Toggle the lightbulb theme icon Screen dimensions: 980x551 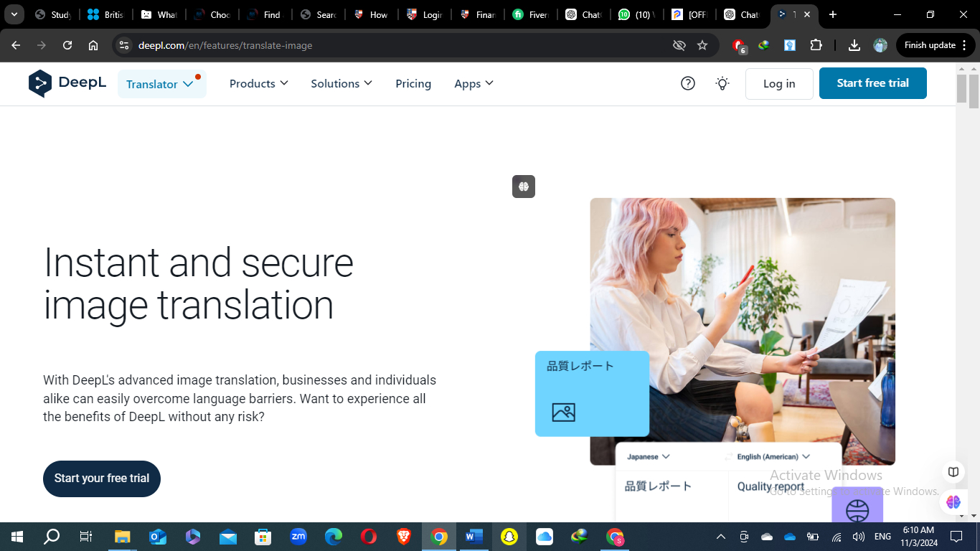click(722, 83)
